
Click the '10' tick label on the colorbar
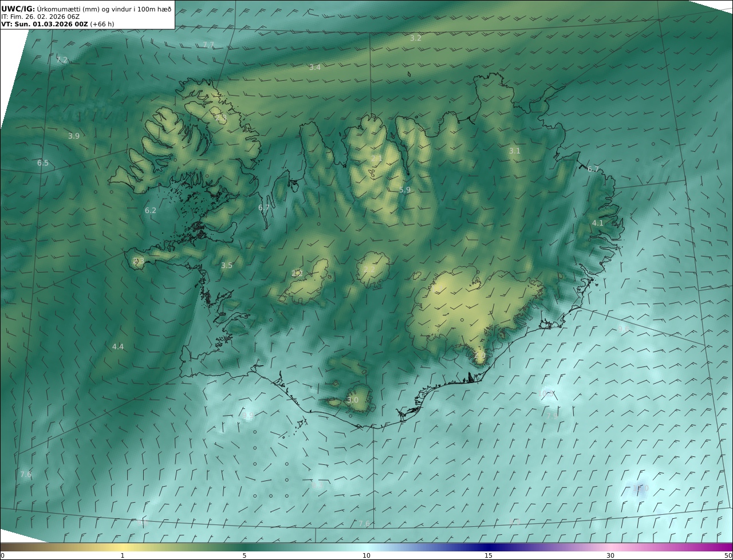click(366, 555)
